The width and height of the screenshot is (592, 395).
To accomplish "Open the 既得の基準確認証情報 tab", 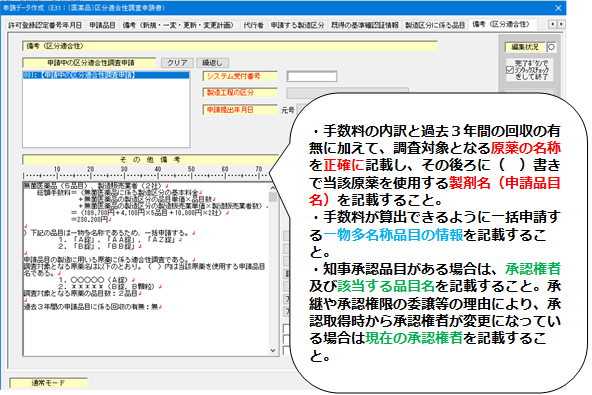I will (x=365, y=25).
